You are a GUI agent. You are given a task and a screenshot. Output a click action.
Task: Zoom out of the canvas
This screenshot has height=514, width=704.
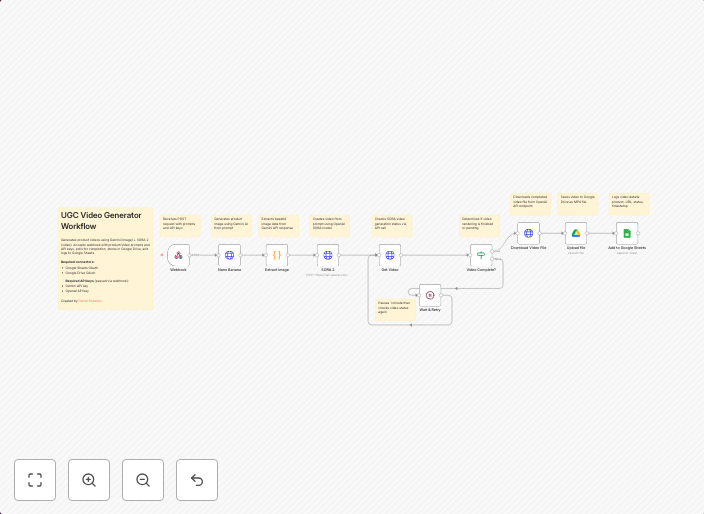[143, 480]
